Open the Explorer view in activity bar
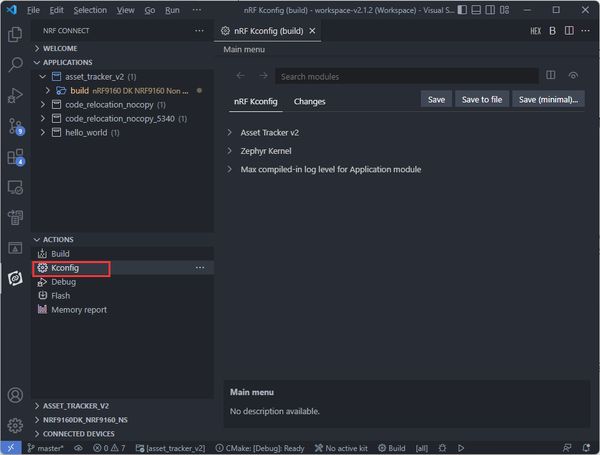The height and width of the screenshot is (455, 600). click(15, 34)
